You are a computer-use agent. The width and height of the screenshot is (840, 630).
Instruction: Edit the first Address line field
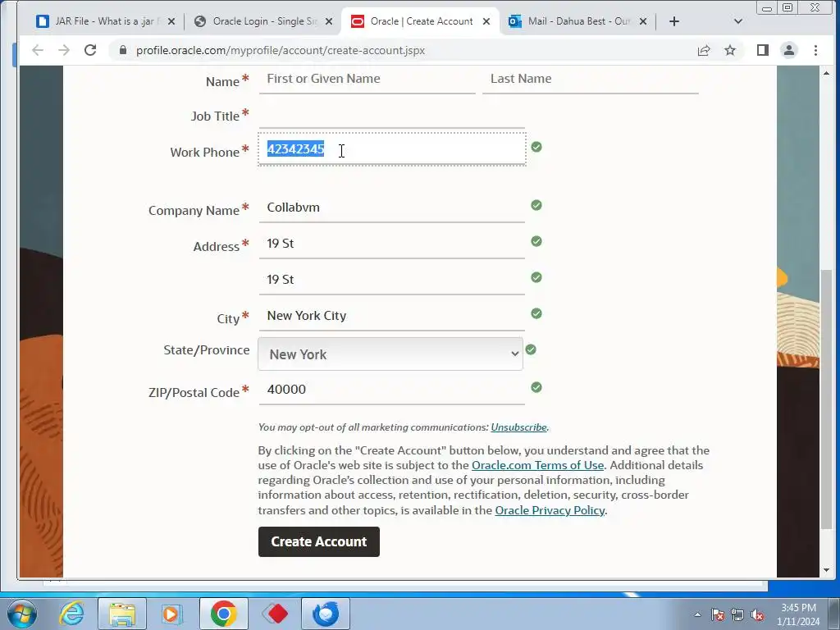[391, 244]
